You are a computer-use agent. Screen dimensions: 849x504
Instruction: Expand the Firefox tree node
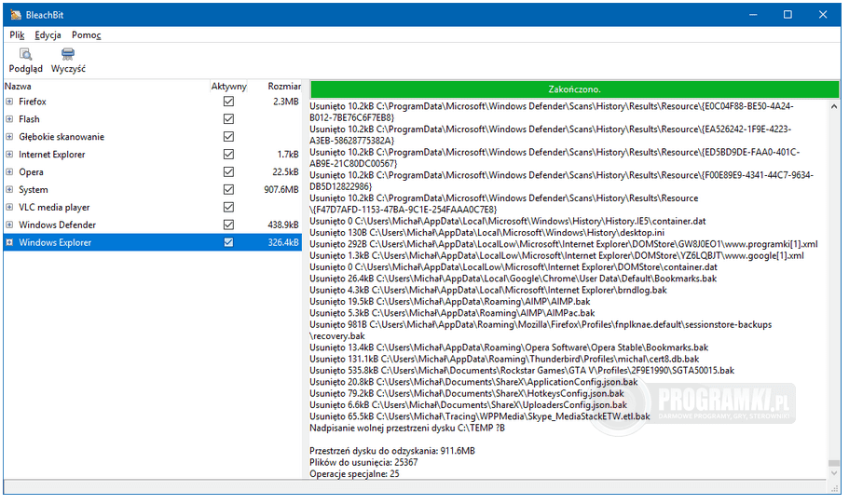[9, 102]
